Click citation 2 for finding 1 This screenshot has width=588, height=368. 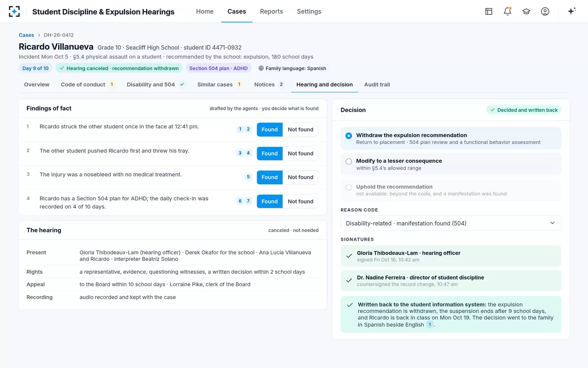pyautogui.click(x=248, y=129)
